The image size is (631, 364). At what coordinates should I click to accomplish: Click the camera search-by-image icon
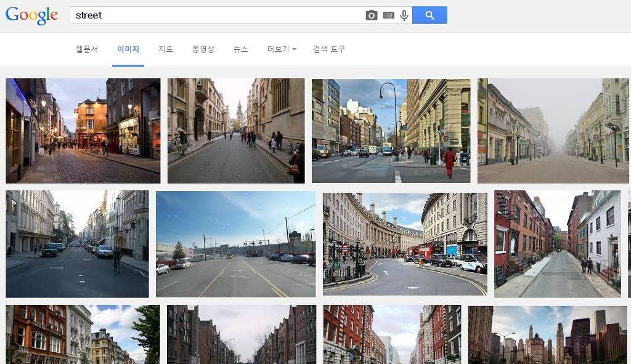[371, 15]
